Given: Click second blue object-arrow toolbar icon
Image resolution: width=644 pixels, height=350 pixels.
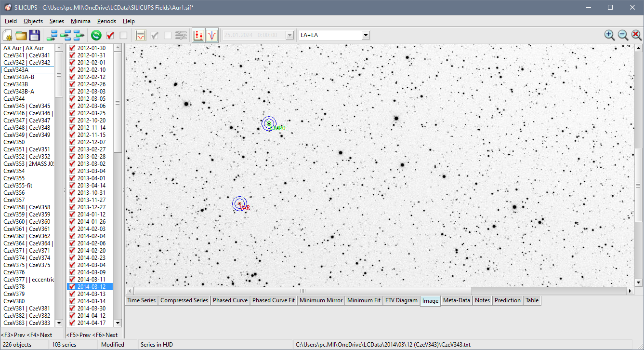Looking at the screenshot, I should [x=65, y=35].
